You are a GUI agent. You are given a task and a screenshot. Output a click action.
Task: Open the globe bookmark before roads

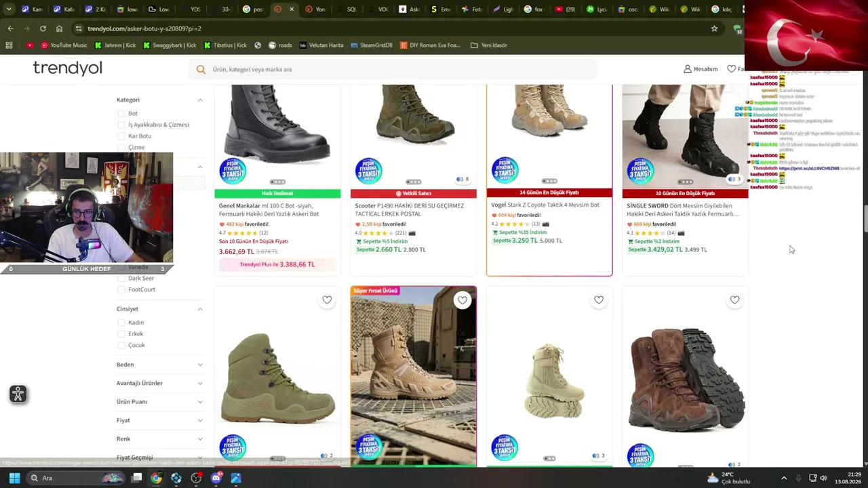click(x=258, y=45)
